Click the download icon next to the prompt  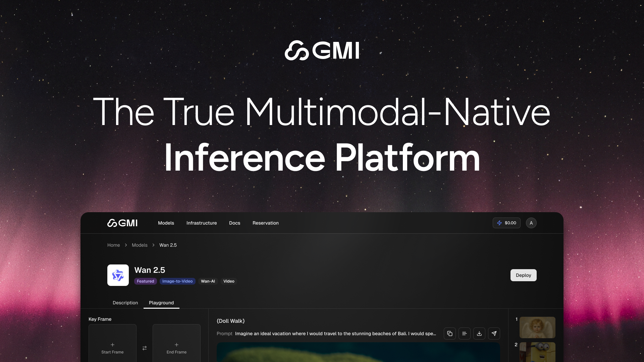pyautogui.click(x=479, y=334)
